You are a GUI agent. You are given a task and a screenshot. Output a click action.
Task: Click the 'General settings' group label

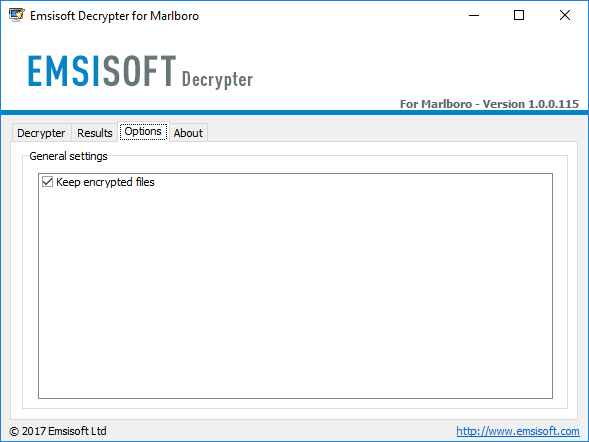pyautogui.click(x=68, y=156)
